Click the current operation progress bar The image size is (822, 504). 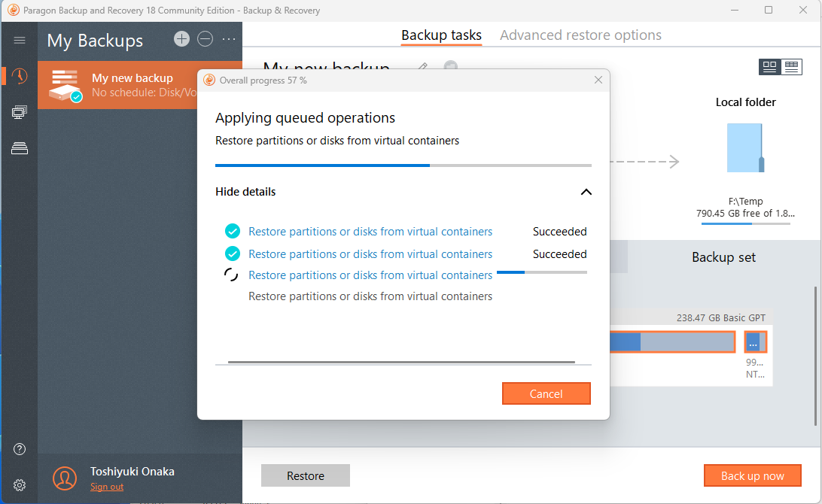pyautogui.click(x=542, y=272)
